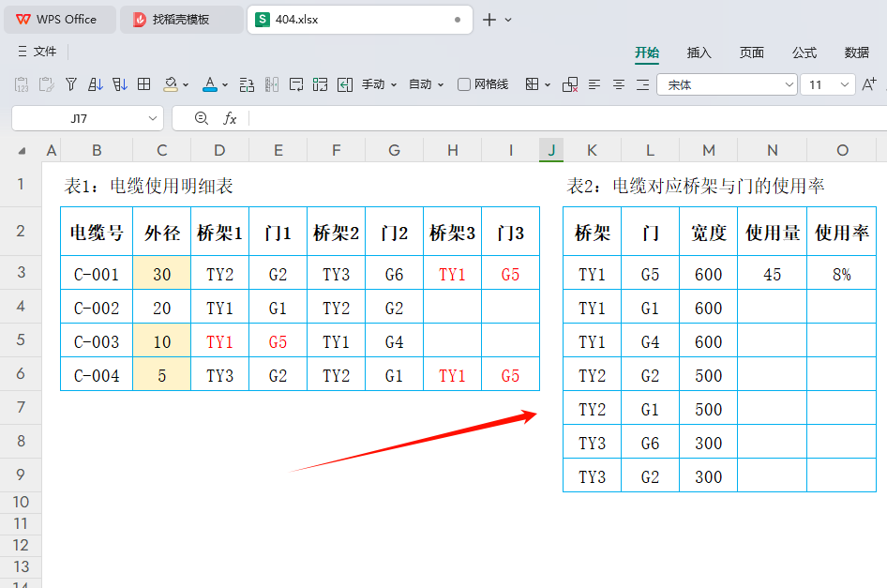Switch to the 公式 ribbon tab
This screenshot has height=588, width=887.
tap(804, 53)
